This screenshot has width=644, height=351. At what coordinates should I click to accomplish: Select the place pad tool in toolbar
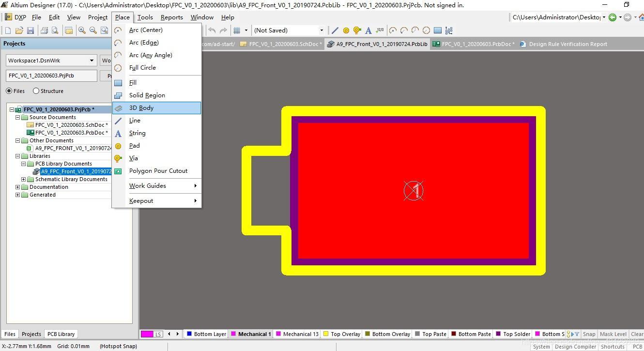point(346,31)
